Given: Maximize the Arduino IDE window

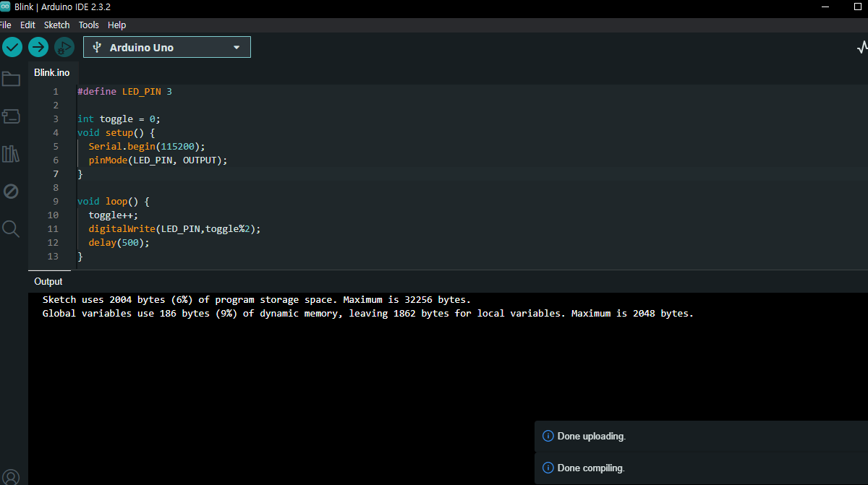Looking at the screenshot, I should 859,7.
